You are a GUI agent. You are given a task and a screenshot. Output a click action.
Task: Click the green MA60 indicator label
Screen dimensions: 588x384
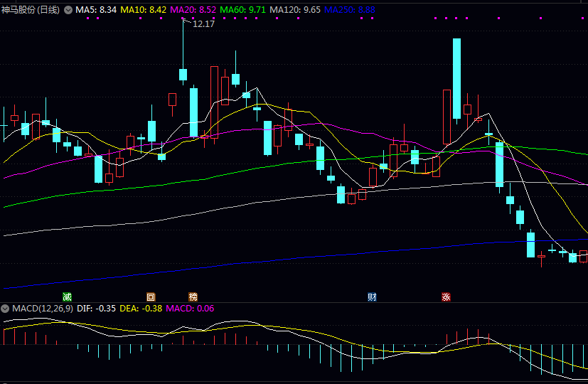243,10
